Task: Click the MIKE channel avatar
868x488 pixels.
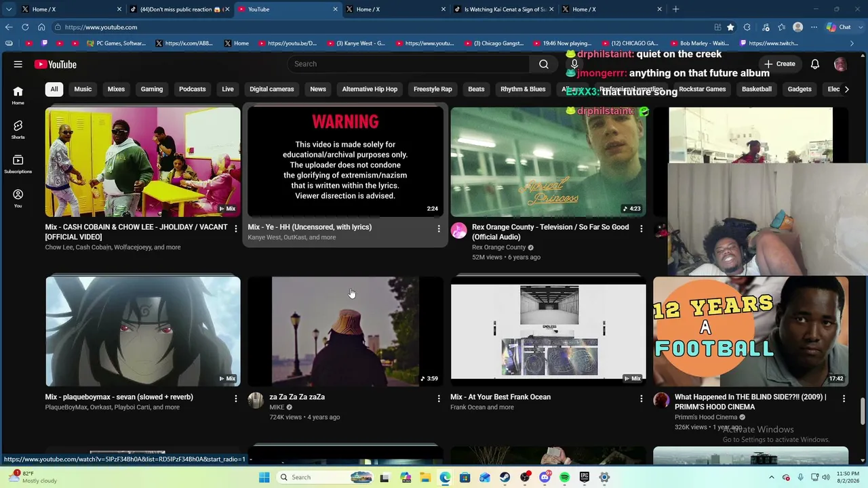Action: pos(256,401)
